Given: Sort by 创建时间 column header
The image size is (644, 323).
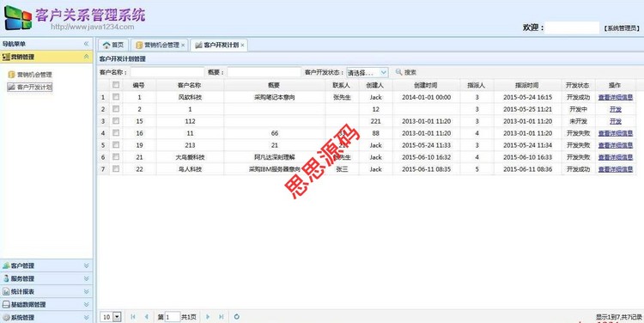Looking at the screenshot, I should click(426, 85).
